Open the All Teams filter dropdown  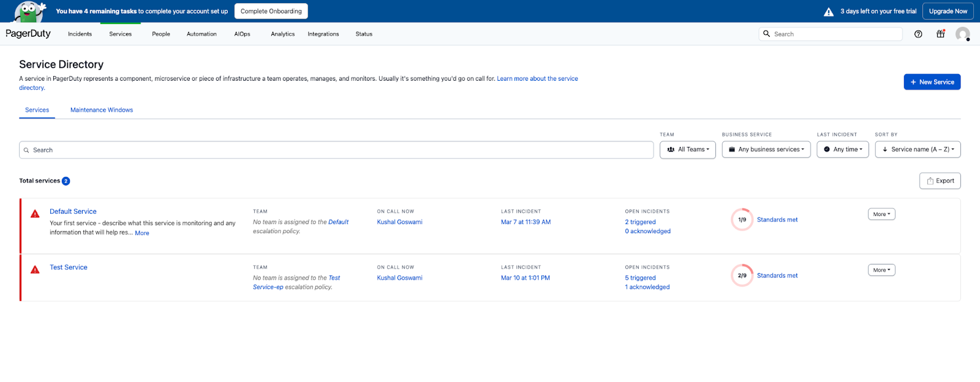pos(688,149)
